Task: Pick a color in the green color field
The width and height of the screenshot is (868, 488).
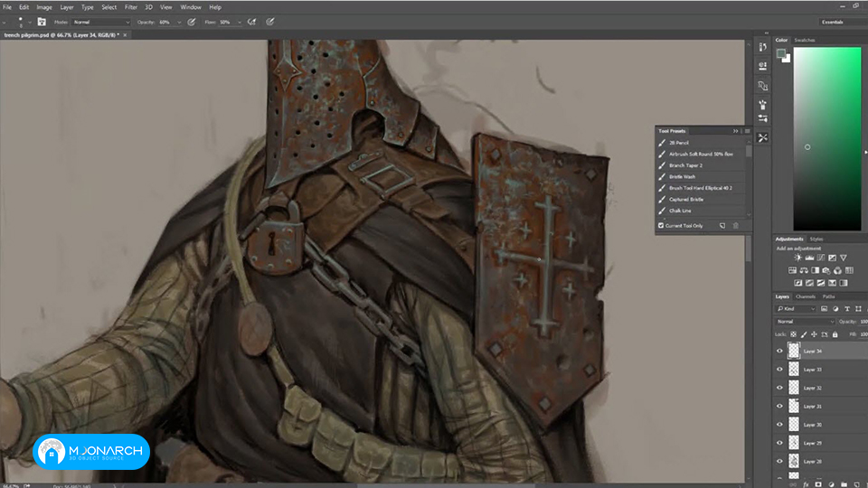Action: 827,138
